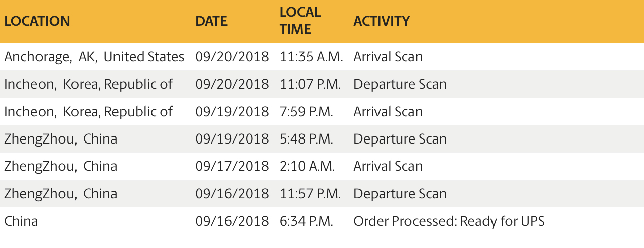Select Incheon Departure Scan activity
Screen dimensions: 644x248
400,84
